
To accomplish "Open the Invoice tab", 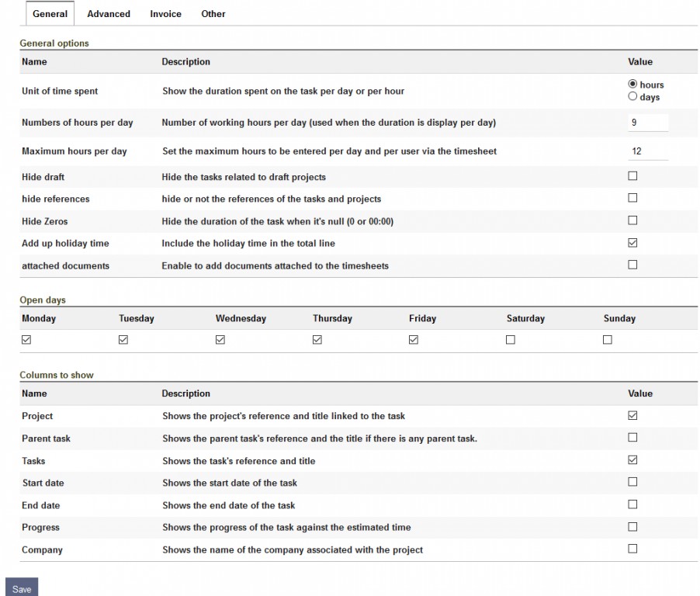I will (x=165, y=14).
